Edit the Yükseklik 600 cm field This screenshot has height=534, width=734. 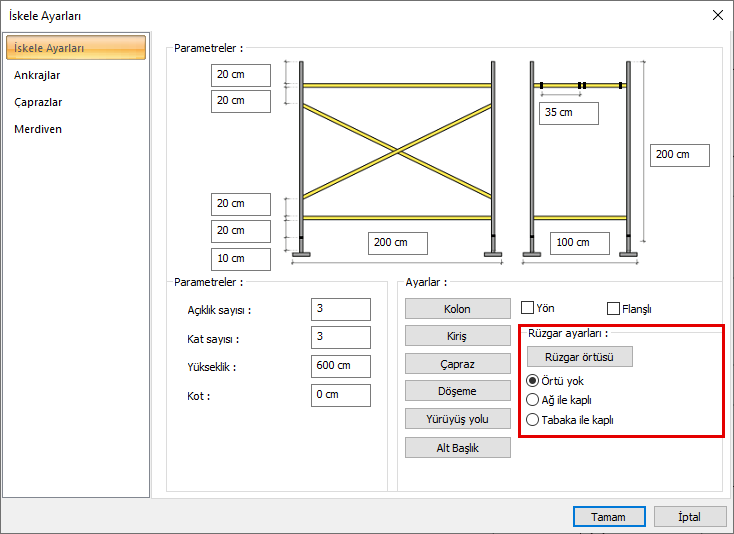click(341, 366)
